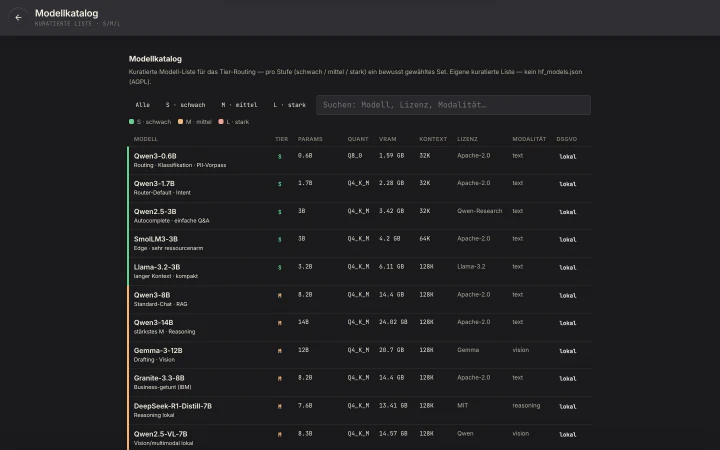Viewport: 720px width, 450px height.
Task: Click the S tier badge for SmolLM3-3B
Action: (x=280, y=240)
